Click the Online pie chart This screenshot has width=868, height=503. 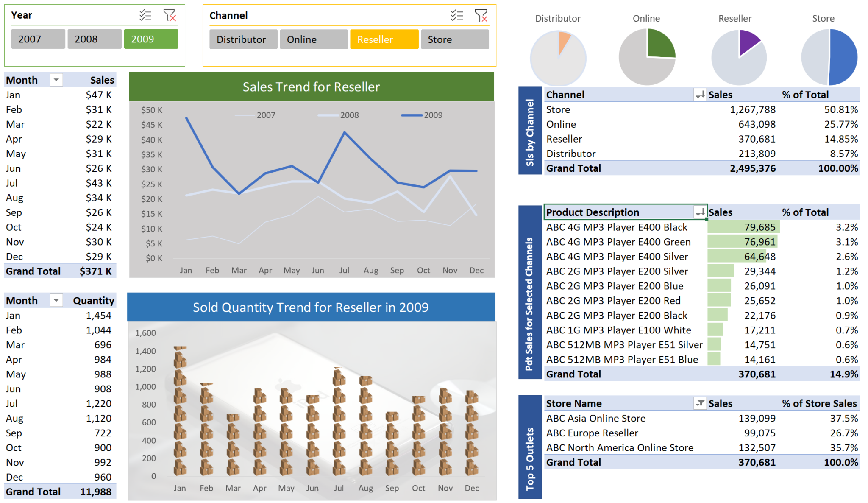point(646,56)
